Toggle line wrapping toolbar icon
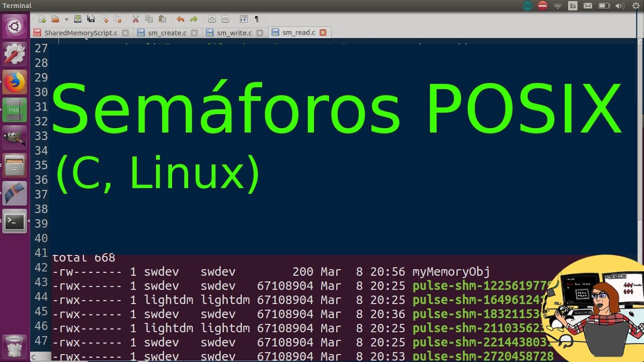 [x=244, y=19]
